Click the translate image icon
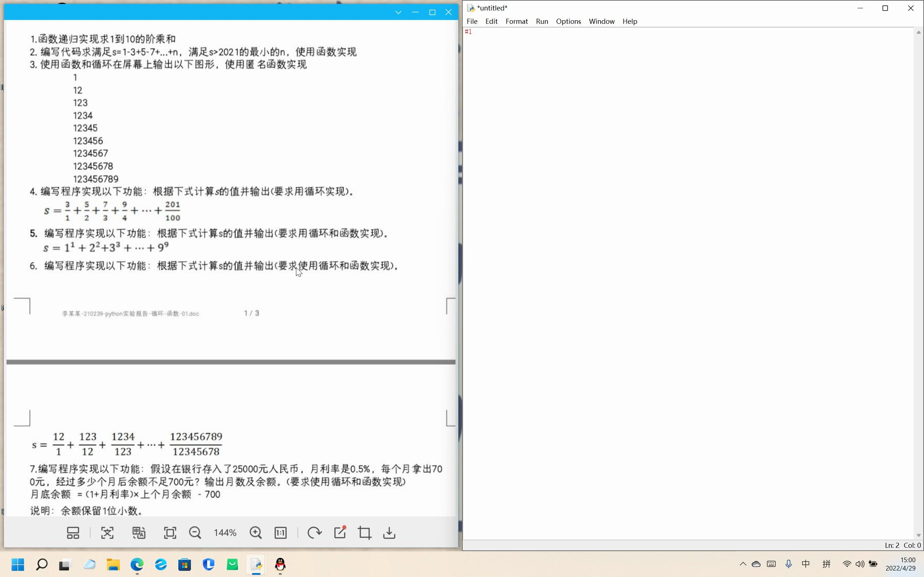The height and width of the screenshot is (577, 924). point(139,533)
